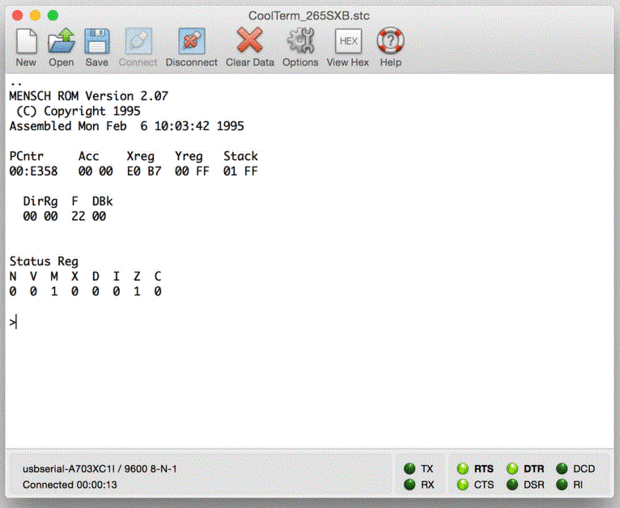Clear Data with the red X
This screenshot has height=508, width=620.
pos(250,40)
